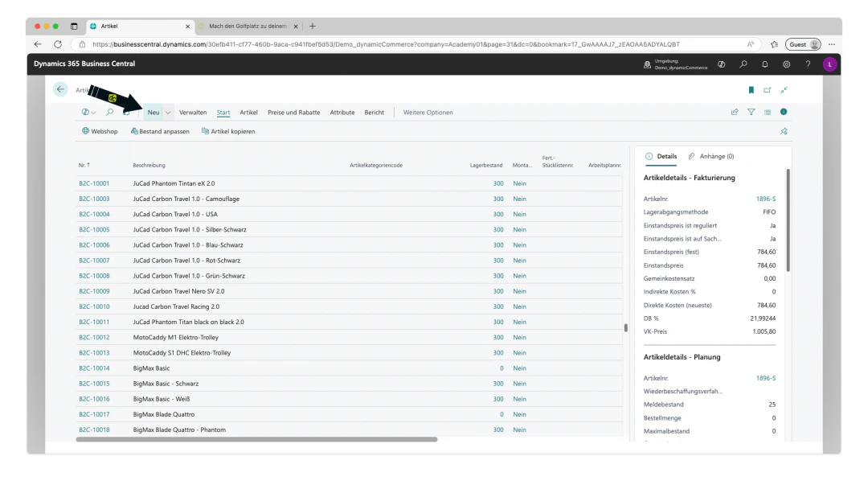Reload the page in the browser

click(x=58, y=44)
